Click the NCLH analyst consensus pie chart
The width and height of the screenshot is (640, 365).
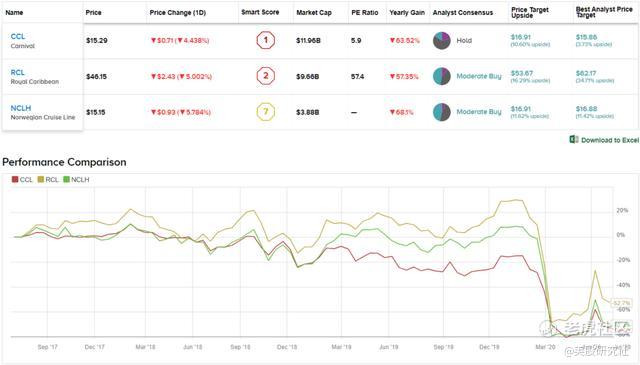point(442,112)
